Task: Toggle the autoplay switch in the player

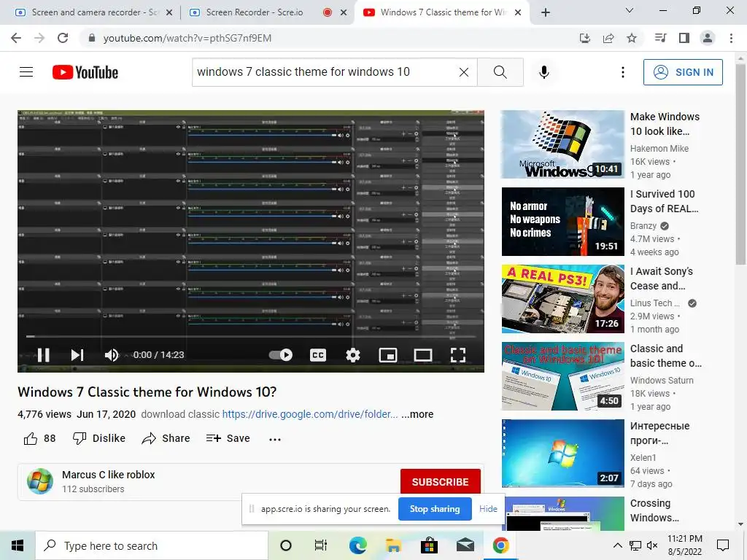Action: [x=281, y=355]
